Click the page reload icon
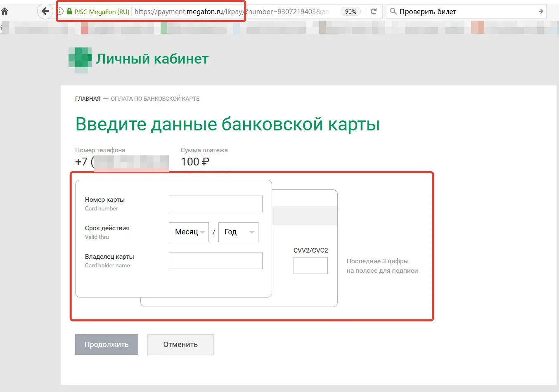 click(374, 11)
